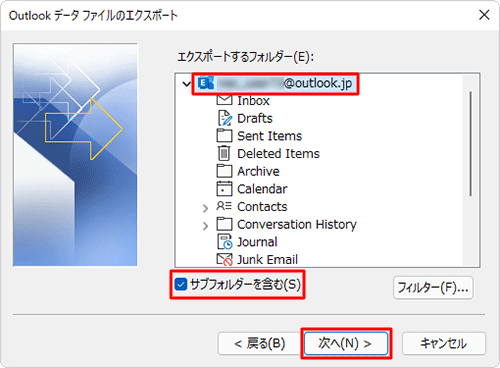
Task: Select the @outlook.jp account name
Action: pos(285,83)
